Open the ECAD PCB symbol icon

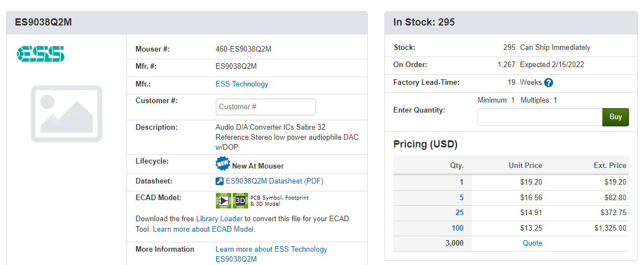coord(224,201)
